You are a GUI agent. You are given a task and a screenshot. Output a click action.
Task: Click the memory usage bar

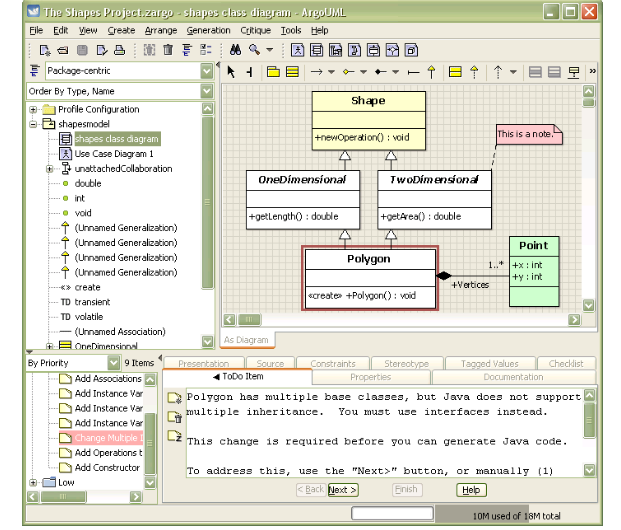[x=516, y=516]
